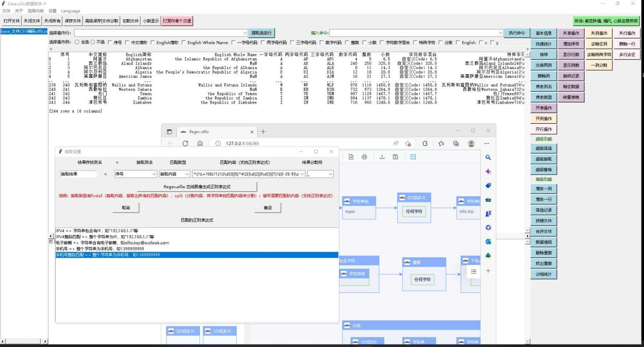Refresh the Regex.olllo browser page

coord(186,144)
